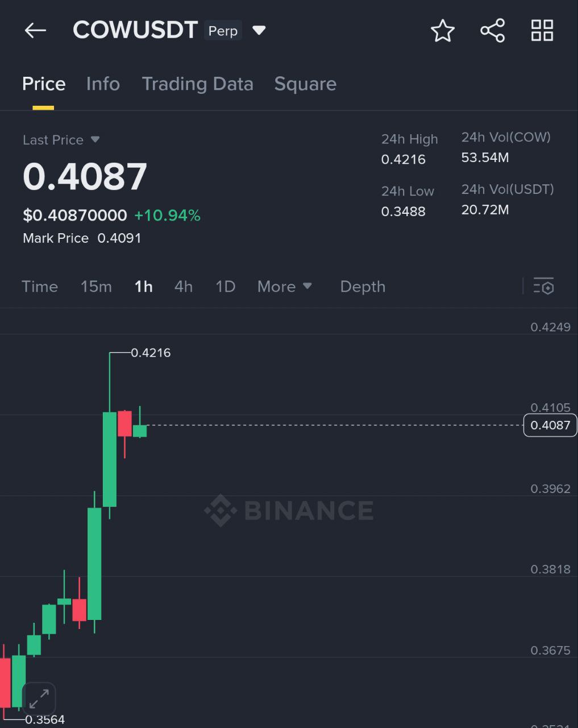The width and height of the screenshot is (578, 728).
Task: Tap the back arrow icon
Action: tap(35, 31)
